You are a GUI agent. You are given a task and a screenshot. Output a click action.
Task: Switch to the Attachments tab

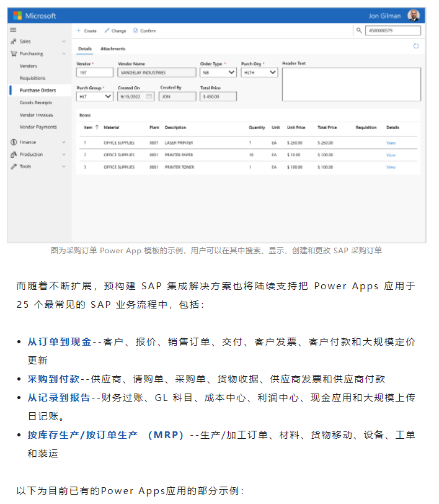[113, 49]
